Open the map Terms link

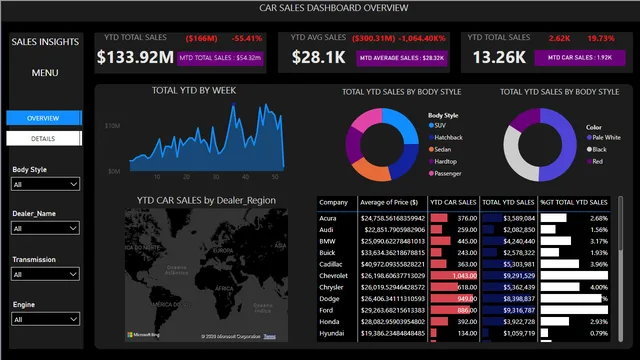[269, 336]
